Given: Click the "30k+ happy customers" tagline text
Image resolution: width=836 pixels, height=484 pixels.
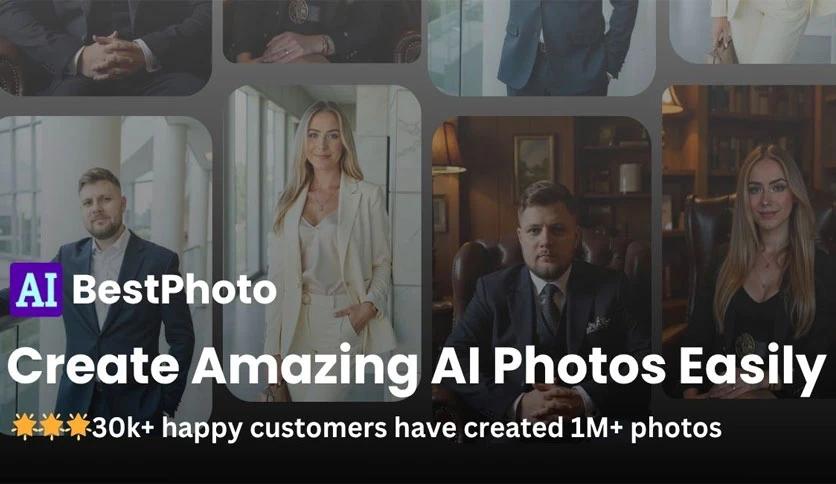Looking at the screenshot, I should [240, 428].
